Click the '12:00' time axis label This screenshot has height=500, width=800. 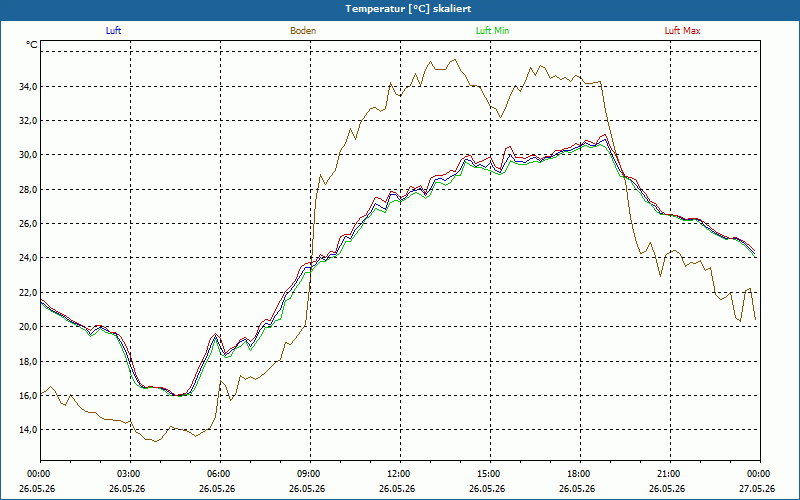[400, 474]
